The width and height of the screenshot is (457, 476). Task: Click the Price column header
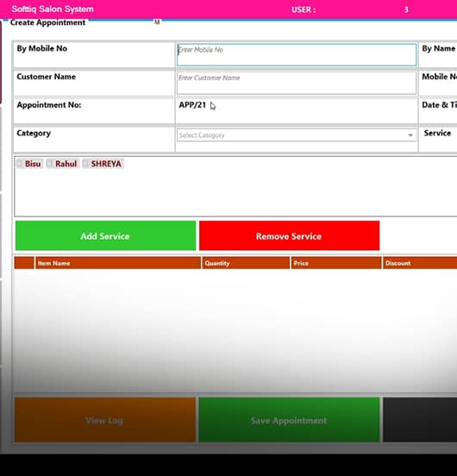point(336,263)
